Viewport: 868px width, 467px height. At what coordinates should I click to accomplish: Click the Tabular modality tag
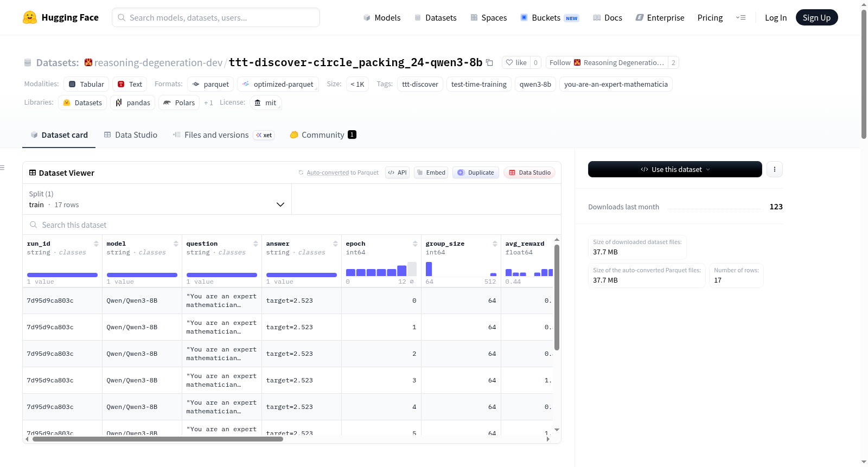86,84
